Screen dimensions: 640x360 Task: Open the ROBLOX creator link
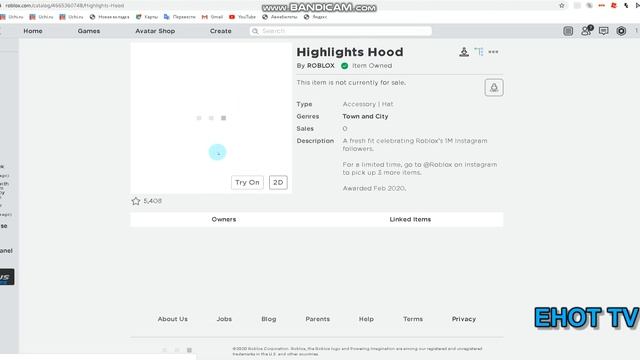(x=320, y=66)
